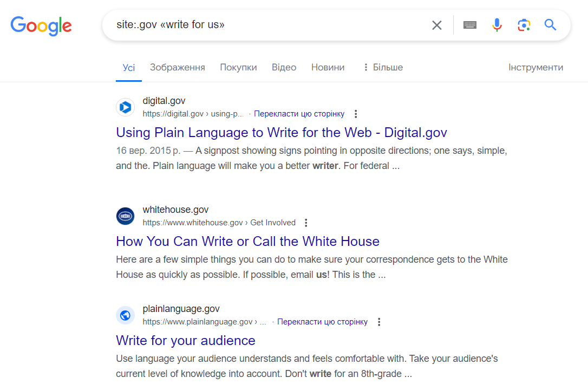588x390 pixels.
Task: Clear the search query with X icon
Action: [x=436, y=25]
